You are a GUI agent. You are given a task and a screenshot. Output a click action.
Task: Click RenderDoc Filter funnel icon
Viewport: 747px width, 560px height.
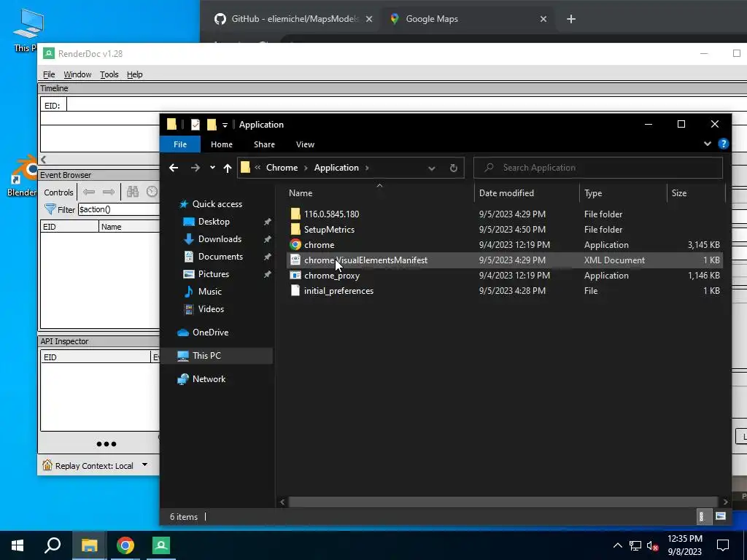coord(50,209)
